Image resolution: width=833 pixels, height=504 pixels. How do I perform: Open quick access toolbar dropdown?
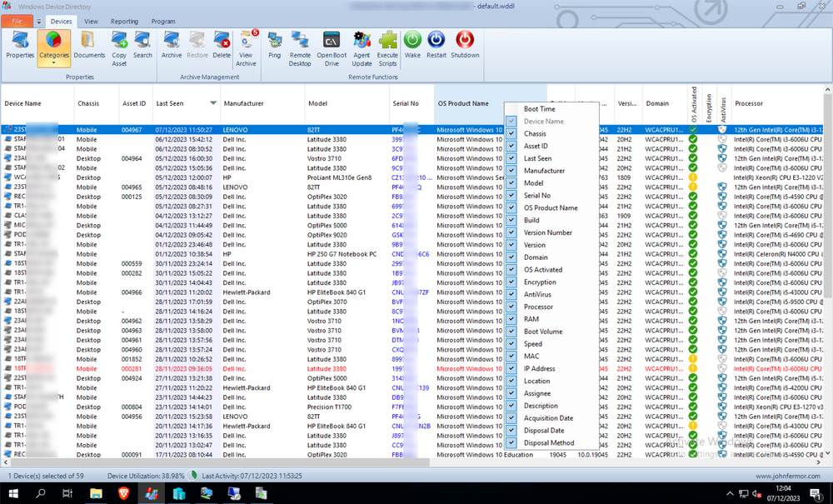pyautogui.click(x=39, y=22)
